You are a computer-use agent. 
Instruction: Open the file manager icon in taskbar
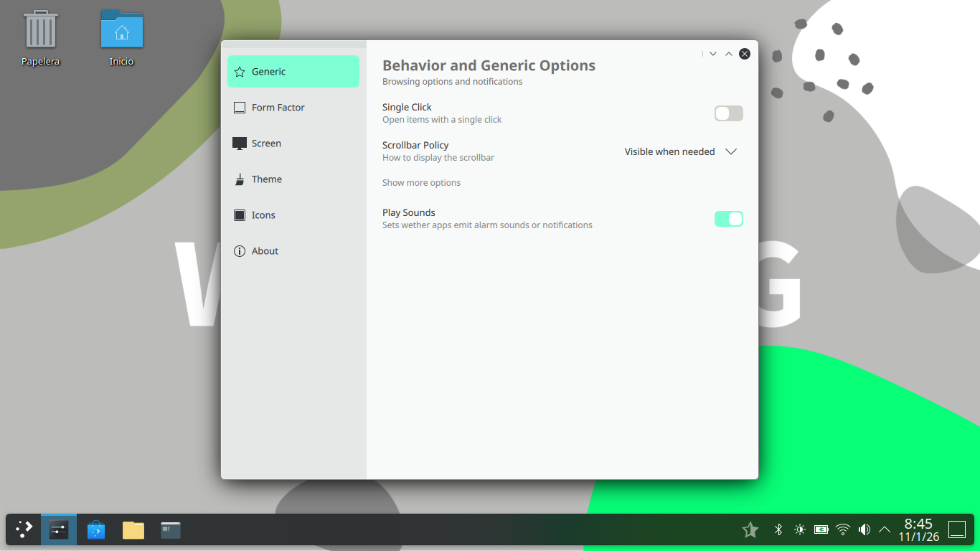coord(133,530)
